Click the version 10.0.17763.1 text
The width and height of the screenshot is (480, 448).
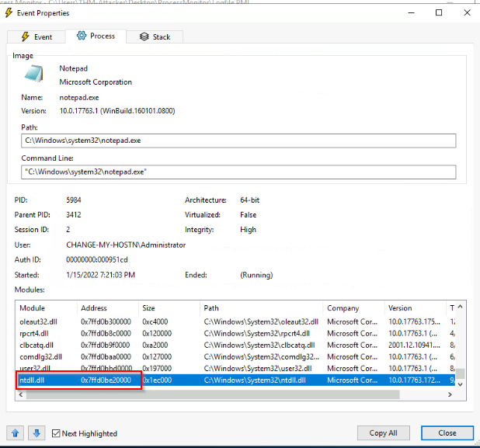(117, 111)
